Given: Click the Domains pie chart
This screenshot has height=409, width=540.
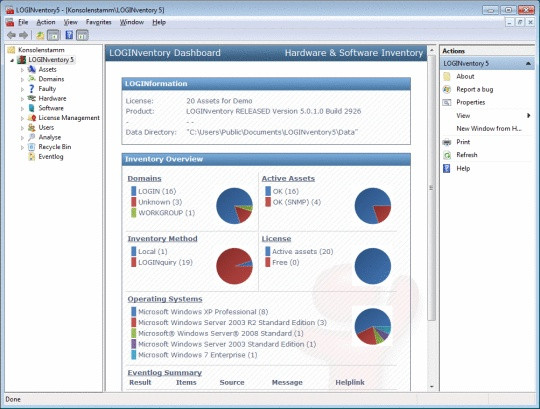Looking at the screenshot, I should click(x=235, y=206).
